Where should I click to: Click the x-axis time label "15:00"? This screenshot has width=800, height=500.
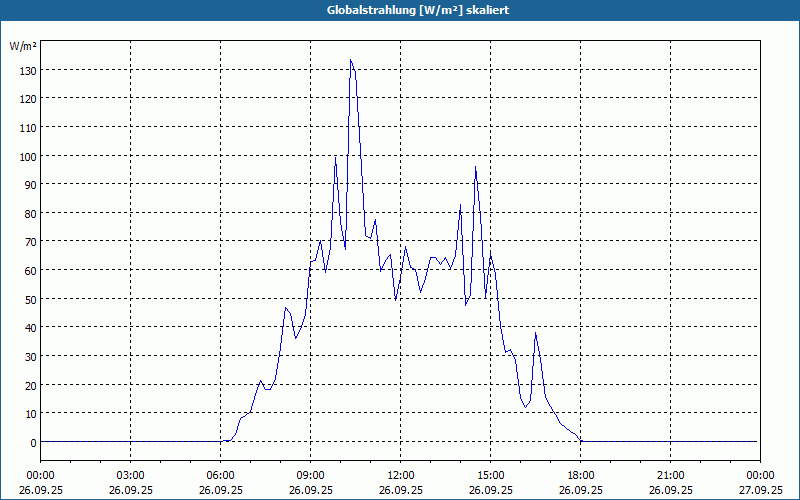[491, 476]
